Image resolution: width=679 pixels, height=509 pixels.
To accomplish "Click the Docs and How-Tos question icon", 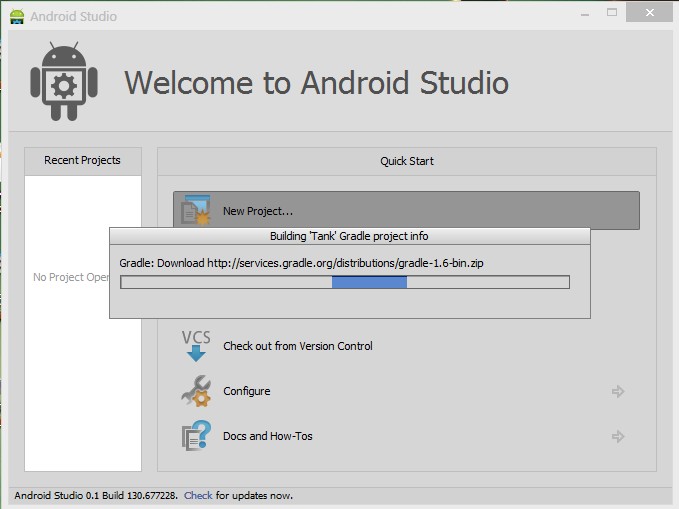I will (196, 436).
